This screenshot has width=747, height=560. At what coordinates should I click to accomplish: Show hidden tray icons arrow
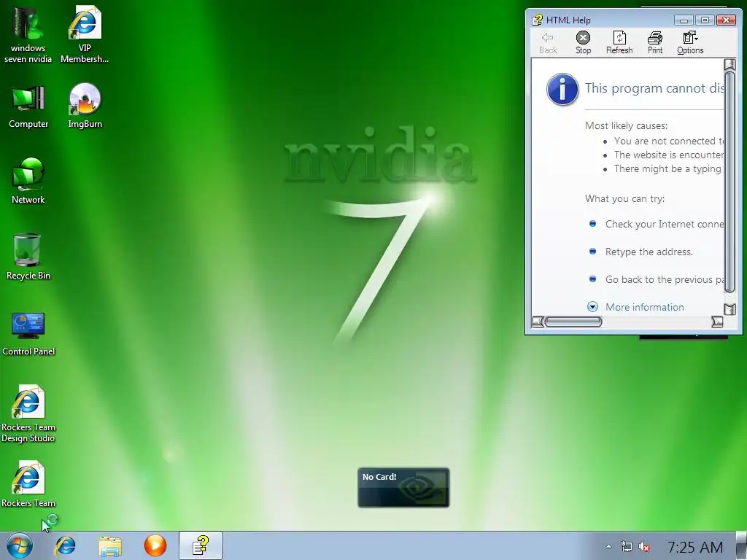608,547
